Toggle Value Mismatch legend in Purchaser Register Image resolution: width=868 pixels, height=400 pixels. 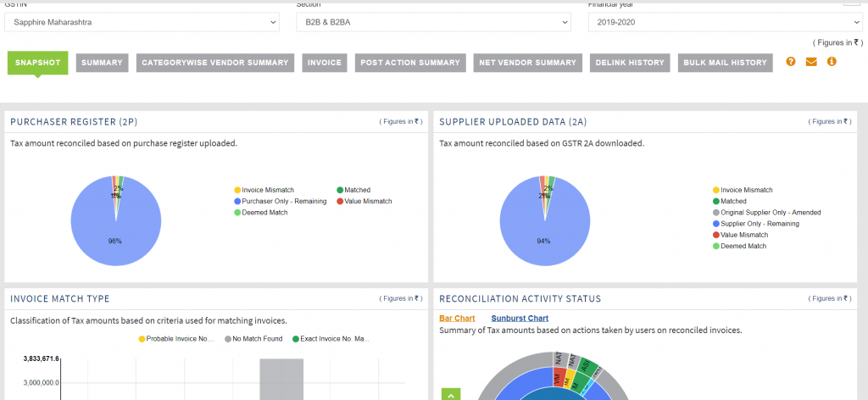tap(364, 202)
